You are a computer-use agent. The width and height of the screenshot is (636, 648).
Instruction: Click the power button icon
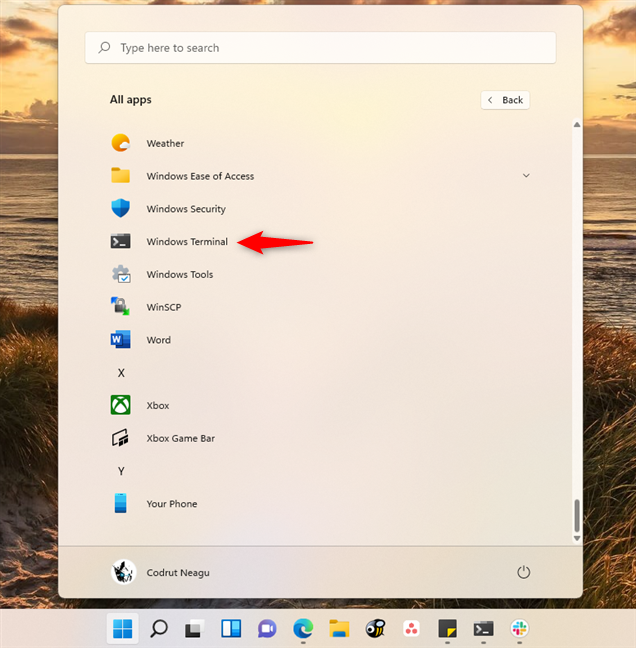524,572
